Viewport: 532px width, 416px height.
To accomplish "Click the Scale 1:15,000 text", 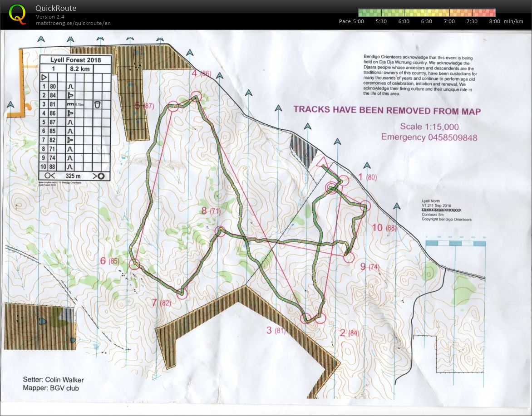I will pos(429,127).
